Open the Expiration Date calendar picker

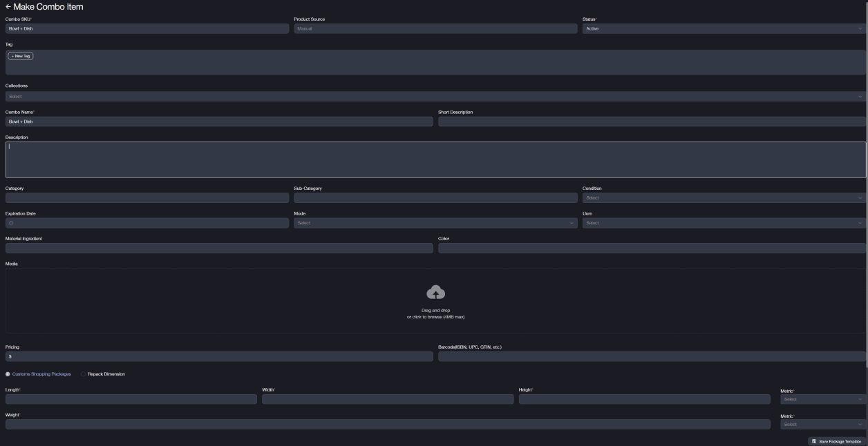pyautogui.click(x=147, y=223)
